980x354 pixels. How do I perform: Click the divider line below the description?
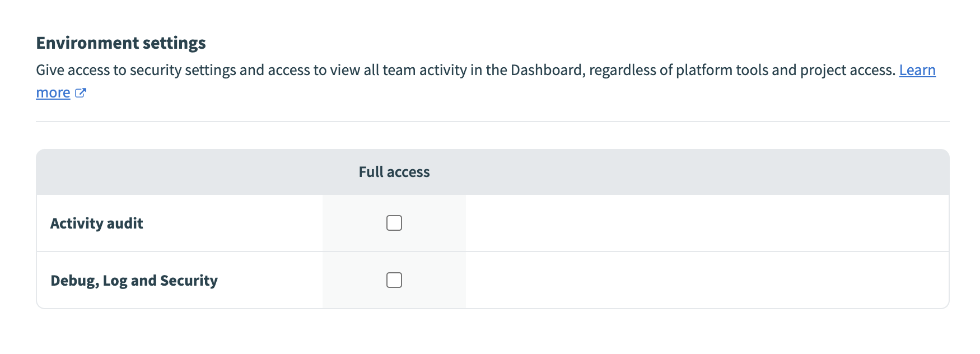(493, 122)
